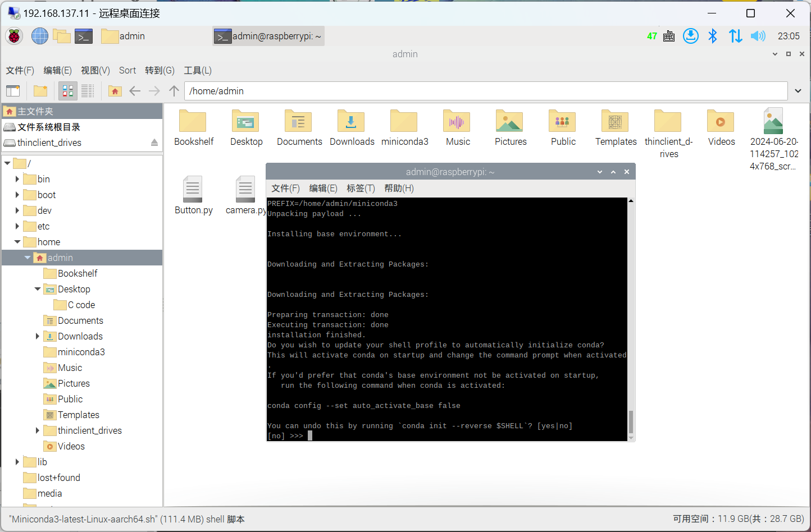Expand the lib folder tree node

17,462
